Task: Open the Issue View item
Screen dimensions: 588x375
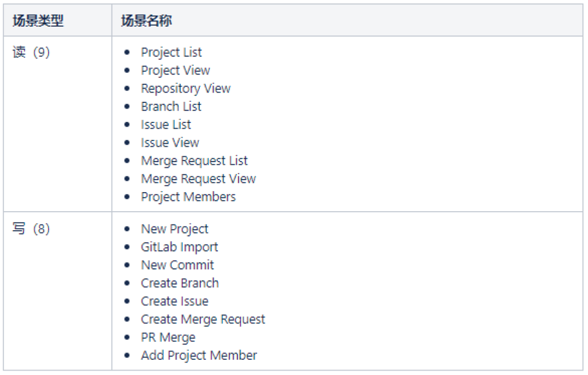Action: (170, 143)
